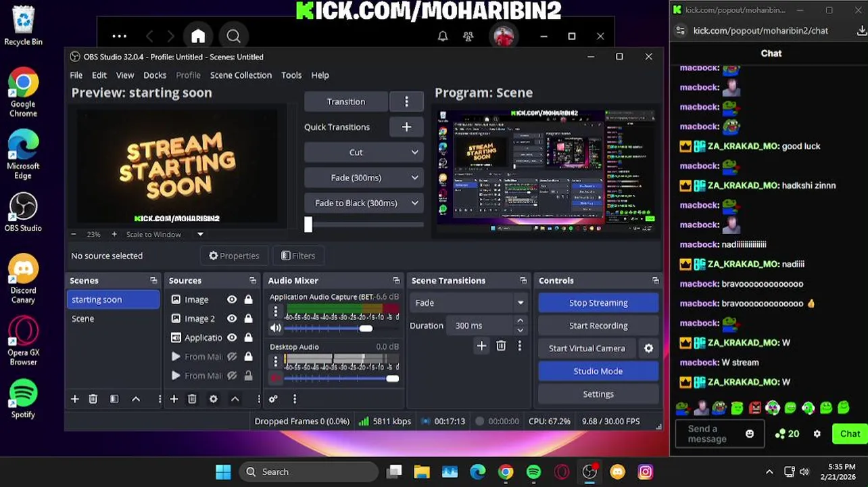Remove selected scene with Scenes trash icon
The width and height of the screenshot is (868, 487).
(x=93, y=399)
